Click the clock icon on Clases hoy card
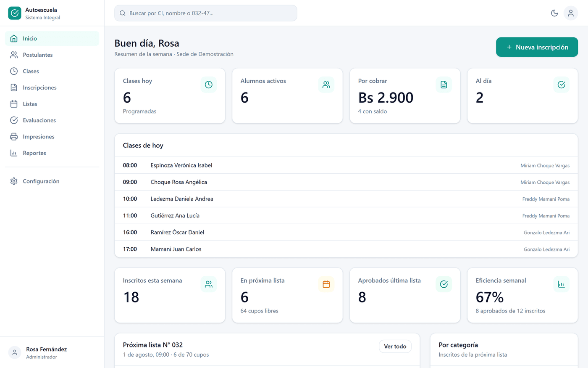Screen dimensions: 588x368 pos(209,85)
